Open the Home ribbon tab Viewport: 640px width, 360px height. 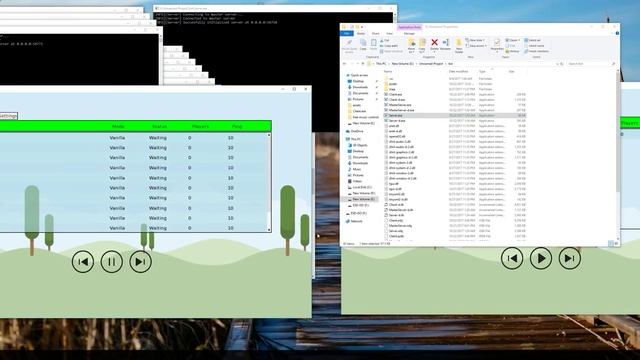(361, 33)
